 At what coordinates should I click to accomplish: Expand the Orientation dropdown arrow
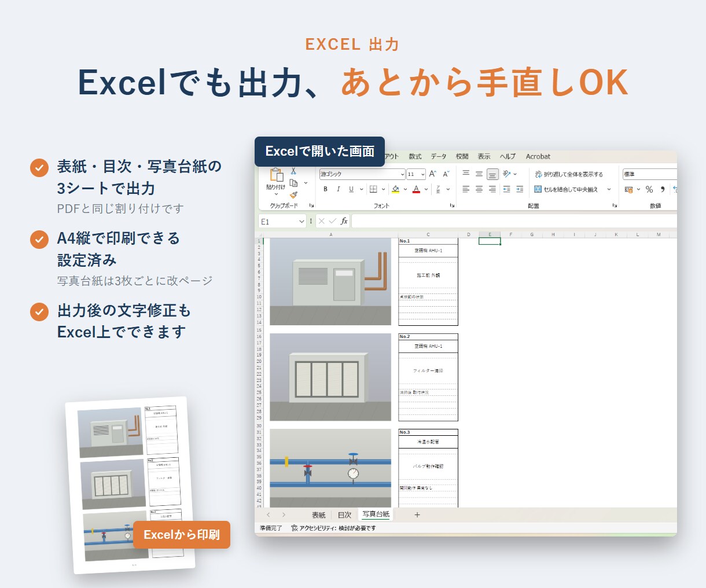pos(515,174)
